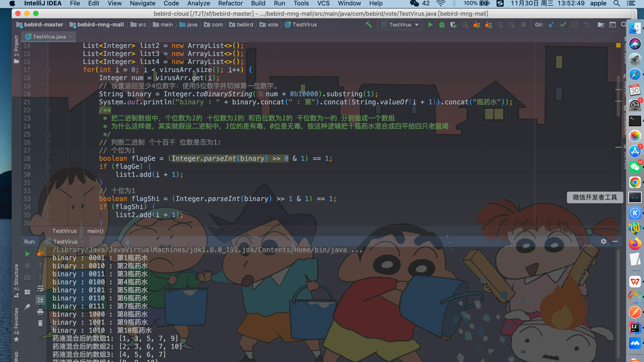644x362 pixels.
Task: Fold the doc comment at line 22
Action: [48, 111]
